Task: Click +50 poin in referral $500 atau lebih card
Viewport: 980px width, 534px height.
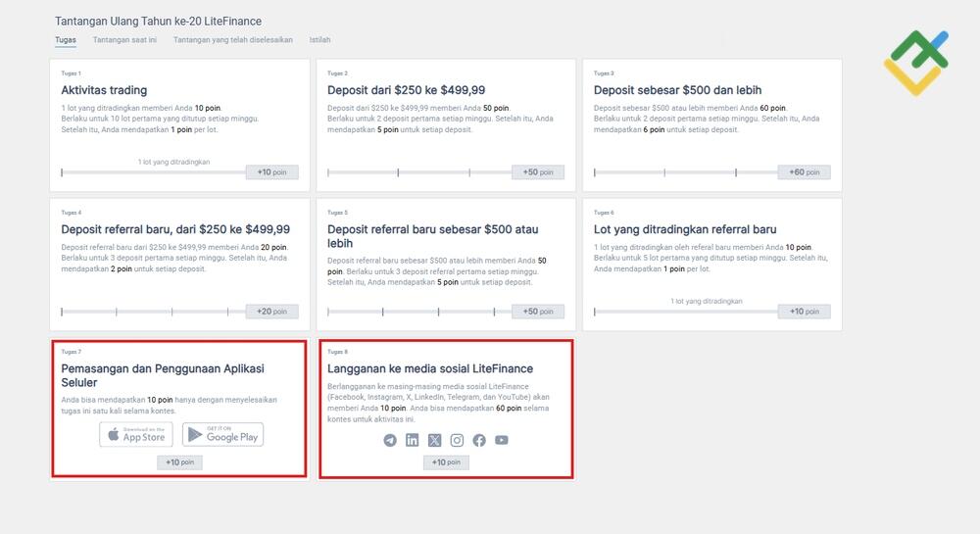Action: click(x=538, y=312)
